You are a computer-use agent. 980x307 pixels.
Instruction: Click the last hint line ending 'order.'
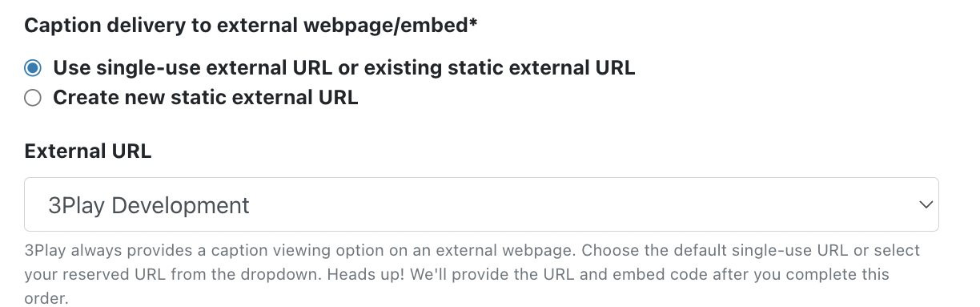click(x=47, y=299)
